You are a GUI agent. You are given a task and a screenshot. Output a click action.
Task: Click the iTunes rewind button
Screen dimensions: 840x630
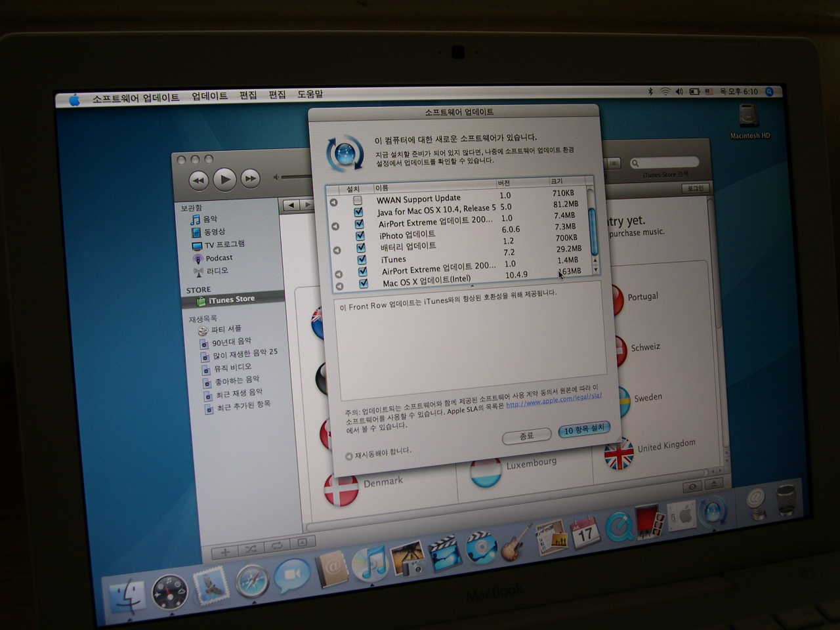point(198,180)
